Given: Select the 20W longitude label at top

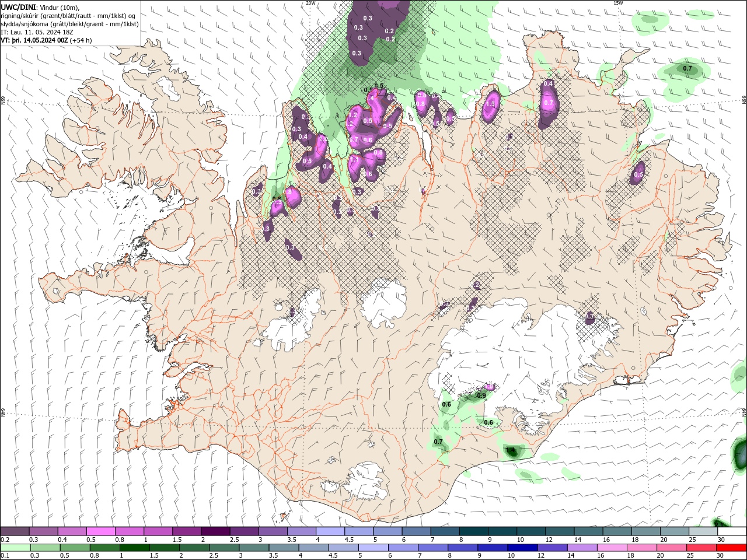Looking at the screenshot, I should click(310, 3).
